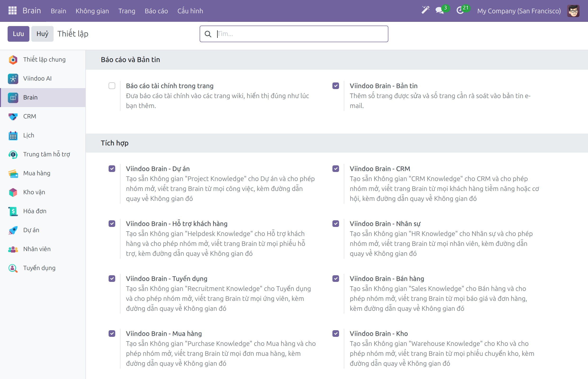Select the Thiết lập chung sidebar icon
The height and width of the screenshot is (379, 588).
coord(13,59)
